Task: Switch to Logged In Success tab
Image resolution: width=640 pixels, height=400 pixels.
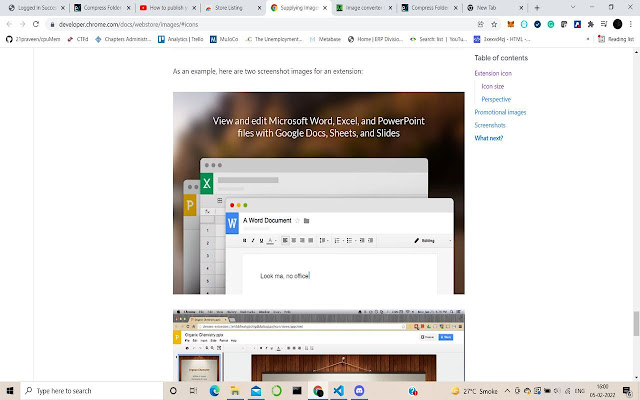Action: coord(36,8)
